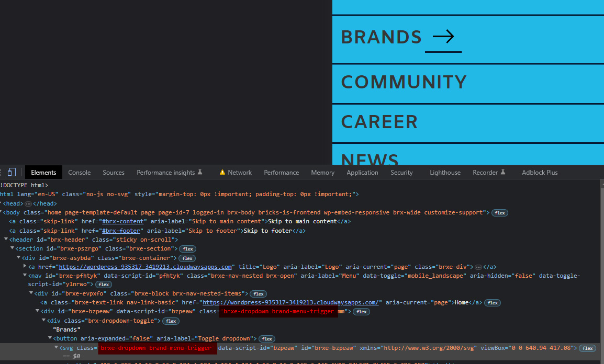Click the Network tab warning icon
604x364 pixels.
(222, 173)
